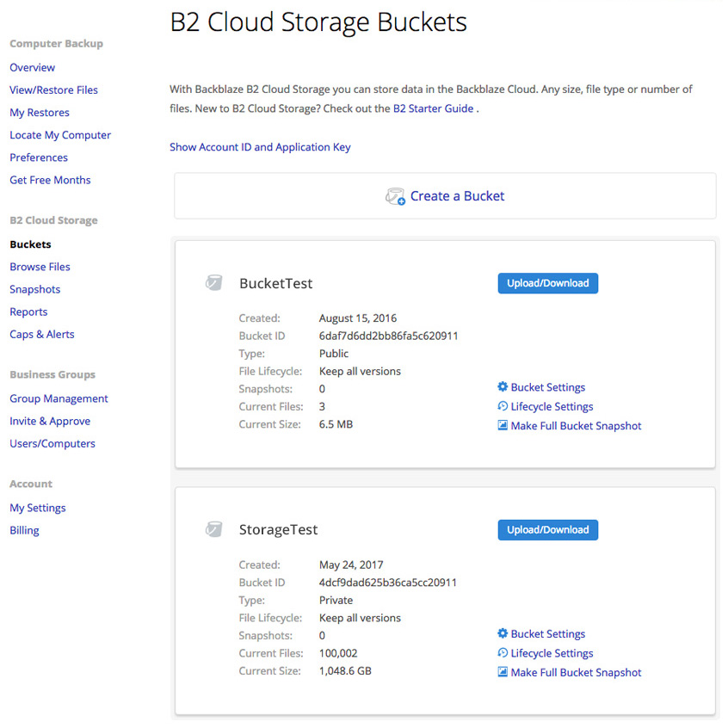Click the gear icon for BucketTest Bucket Settings

[x=503, y=387]
